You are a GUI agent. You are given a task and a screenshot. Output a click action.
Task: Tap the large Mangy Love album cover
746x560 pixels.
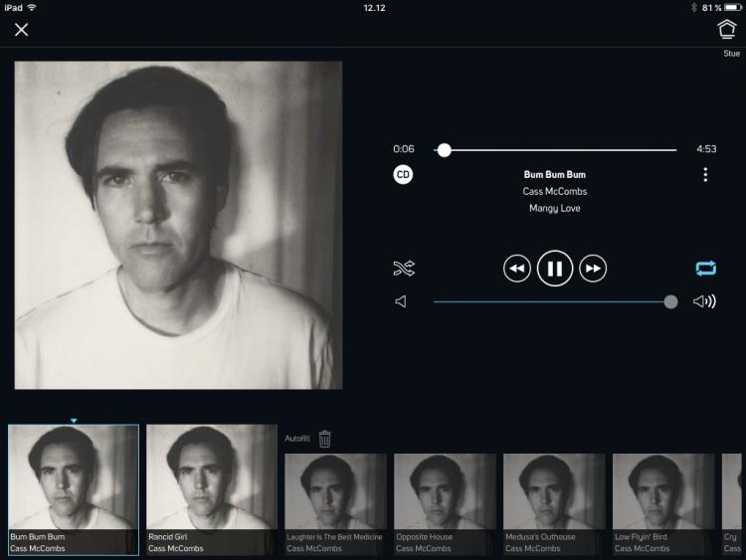click(178, 225)
